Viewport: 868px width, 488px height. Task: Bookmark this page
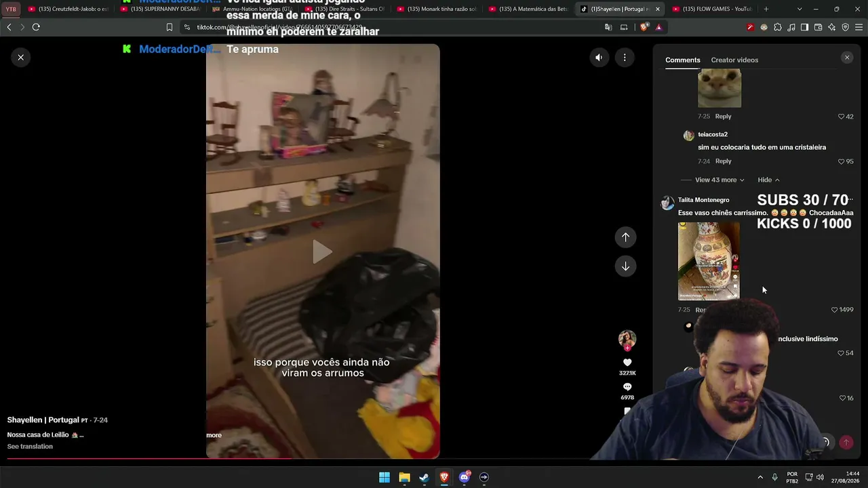[x=170, y=27]
